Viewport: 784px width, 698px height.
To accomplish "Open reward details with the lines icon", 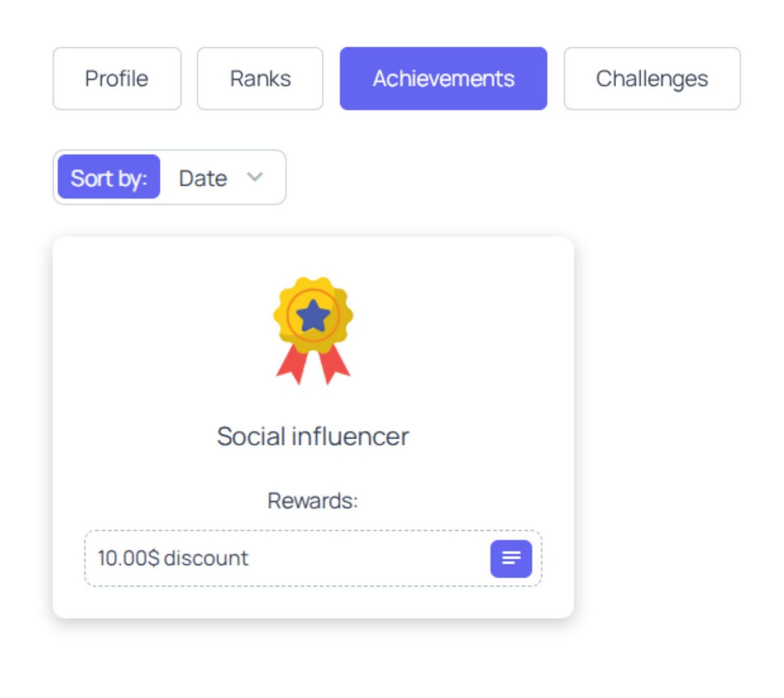I will [511, 558].
